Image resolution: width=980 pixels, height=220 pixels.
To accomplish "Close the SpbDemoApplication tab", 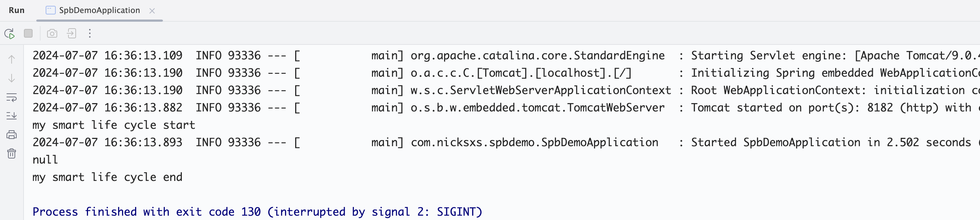I will coord(152,10).
